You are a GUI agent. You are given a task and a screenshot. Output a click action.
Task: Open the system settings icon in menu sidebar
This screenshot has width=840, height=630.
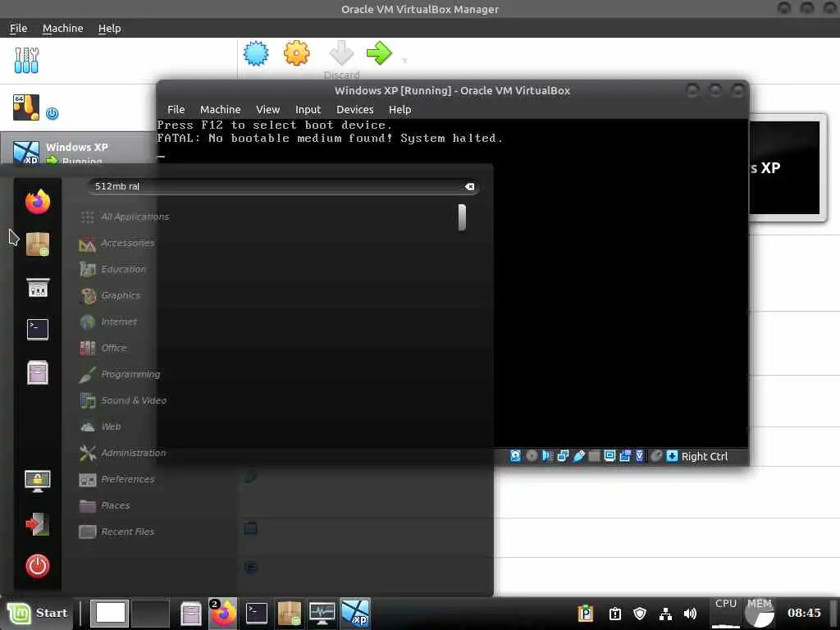point(38,288)
